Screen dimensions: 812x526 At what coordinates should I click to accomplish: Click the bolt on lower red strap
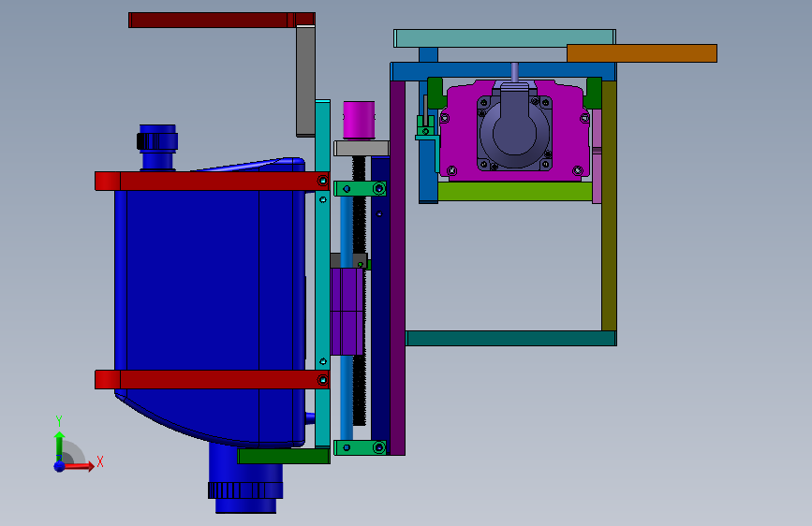click(x=322, y=380)
